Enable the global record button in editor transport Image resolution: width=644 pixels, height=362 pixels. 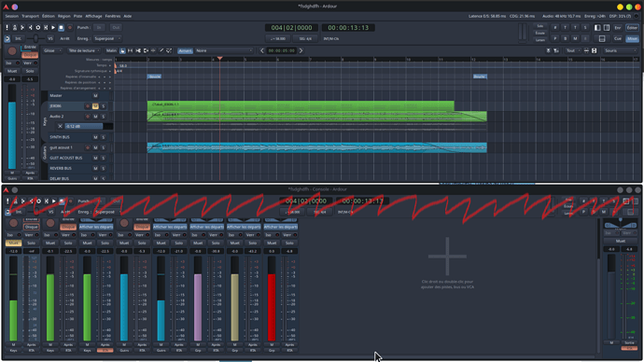click(70, 27)
